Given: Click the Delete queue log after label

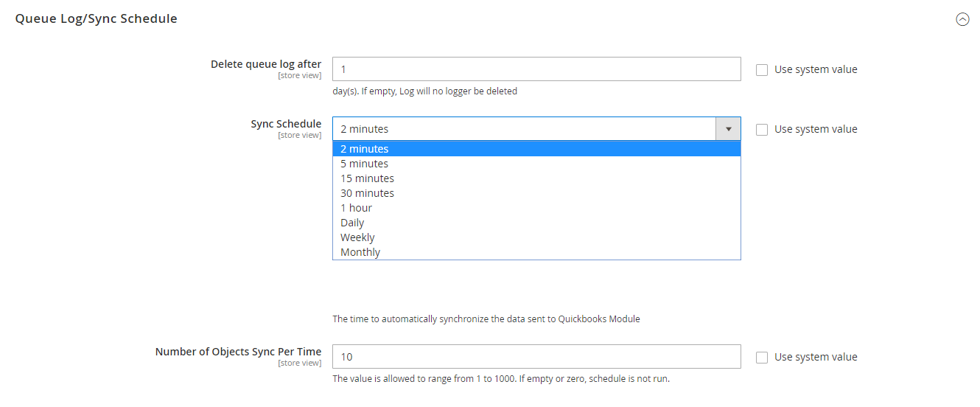Looking at the screenshot, I should (266, 64).
